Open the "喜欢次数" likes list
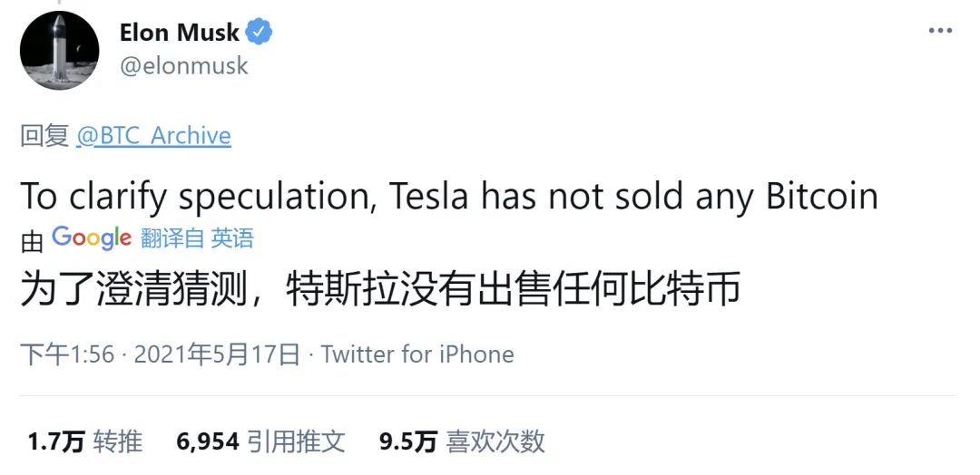 [x=495, y=441]
